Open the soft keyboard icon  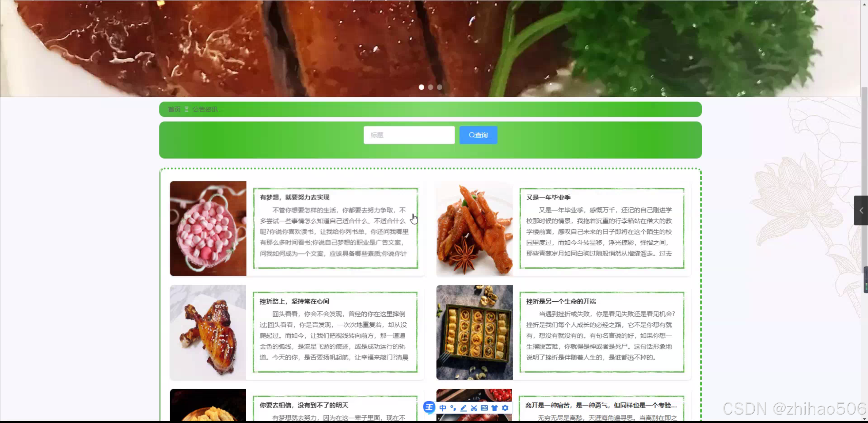point(484,408)
